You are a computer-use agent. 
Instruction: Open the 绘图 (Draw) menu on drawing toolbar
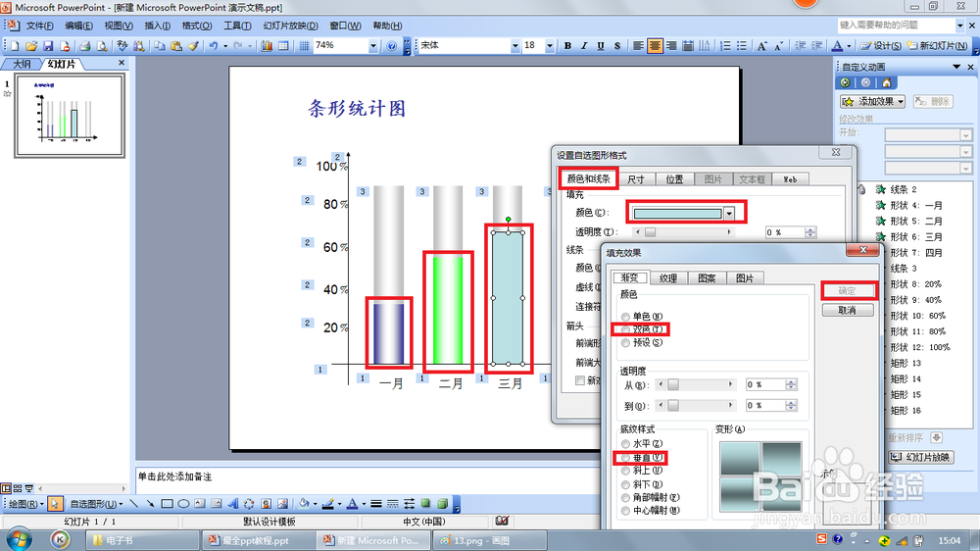[25, 504]
